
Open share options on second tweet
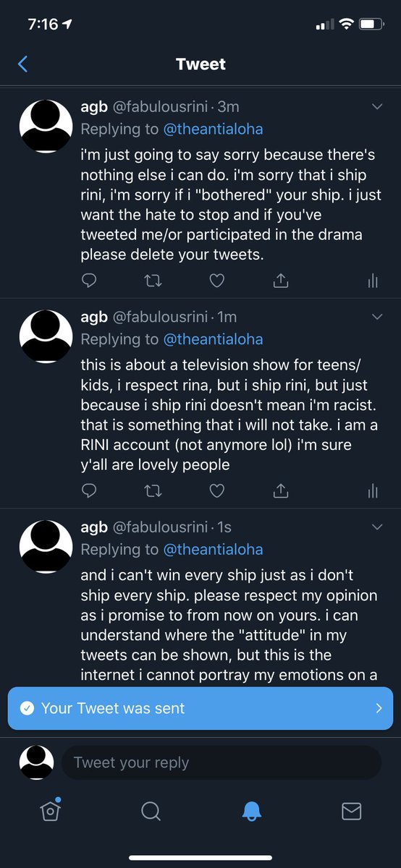pyautogui.click(x=281, y=491)
